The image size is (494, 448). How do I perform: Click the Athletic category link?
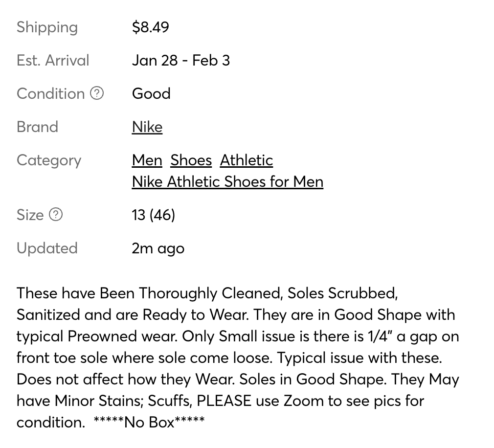[x=246, y=160]
